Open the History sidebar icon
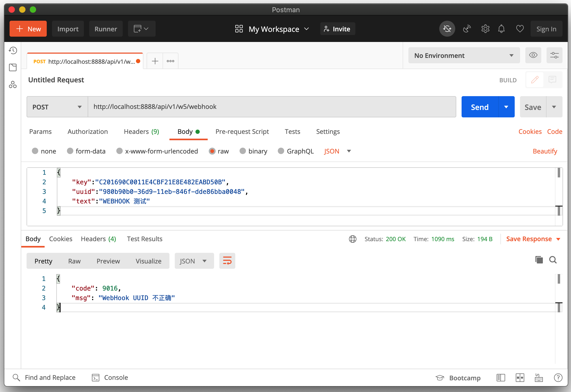The width and height of the screenshot is (571, 392). [13, 50]
